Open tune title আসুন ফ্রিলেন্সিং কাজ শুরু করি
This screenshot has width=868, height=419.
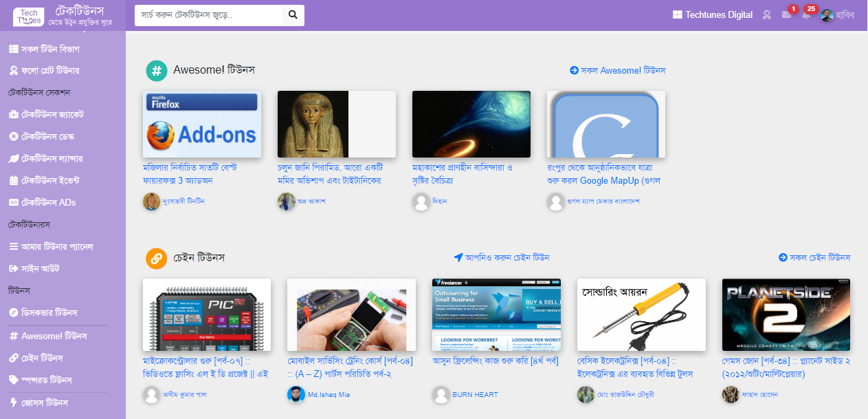pos(496,361)
